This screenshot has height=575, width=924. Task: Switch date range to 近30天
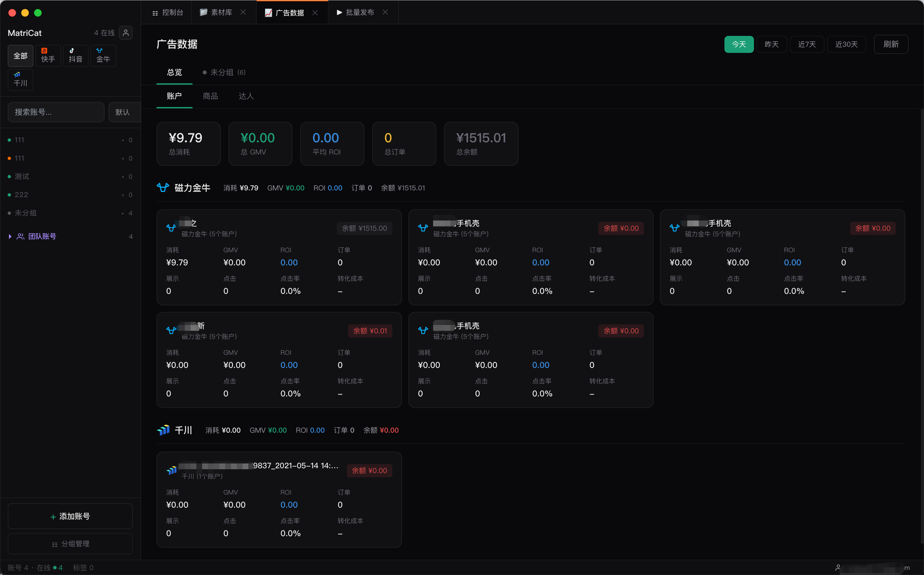click(846, 44)
